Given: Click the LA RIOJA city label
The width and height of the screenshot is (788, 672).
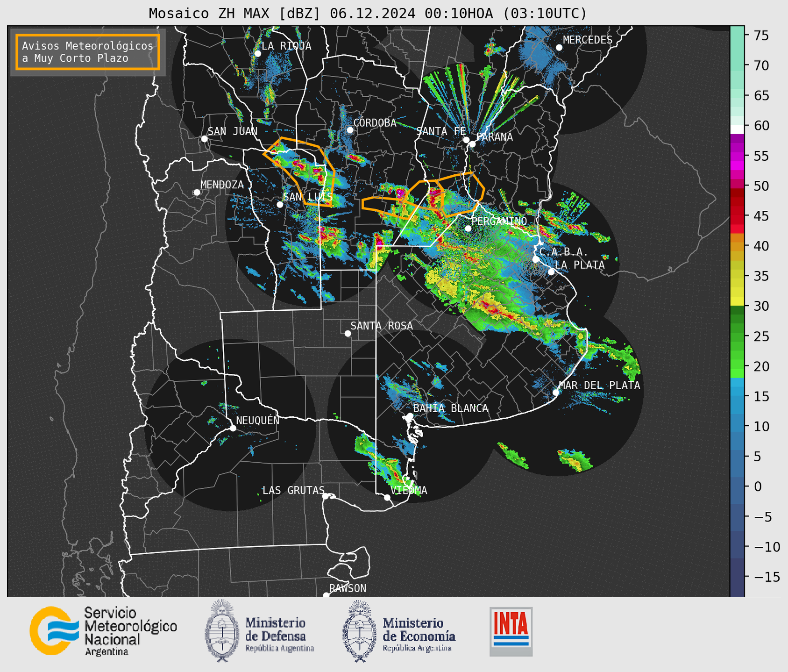Looking at the screenshot, I should pyautogui.click(x=286, y=46).
